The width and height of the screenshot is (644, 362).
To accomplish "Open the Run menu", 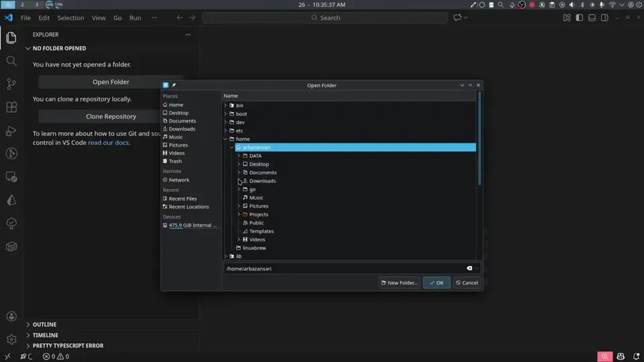I will coord(135,17).
